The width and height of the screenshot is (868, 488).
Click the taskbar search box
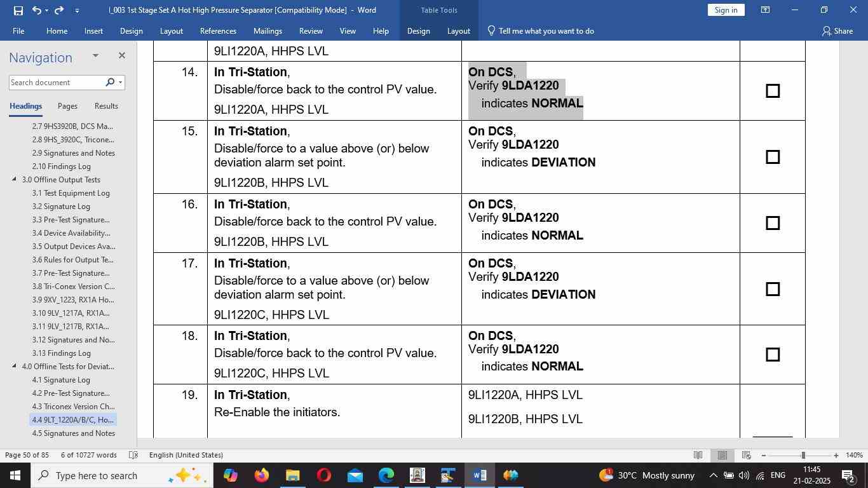click(121, 475)
